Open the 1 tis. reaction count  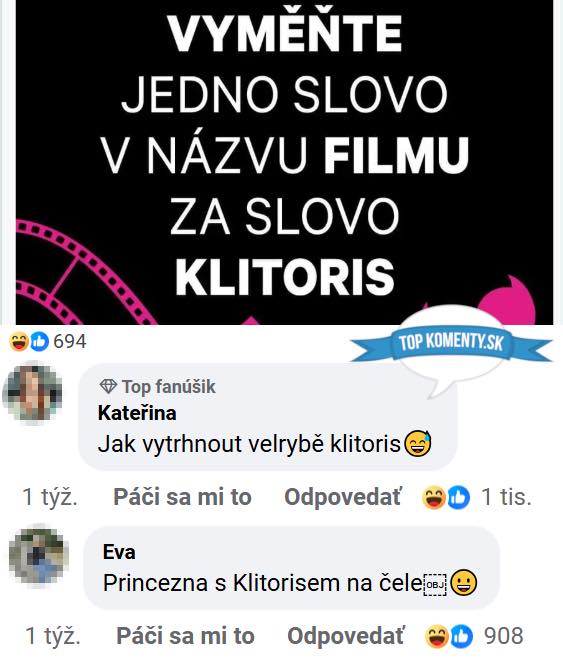point(506,497)
